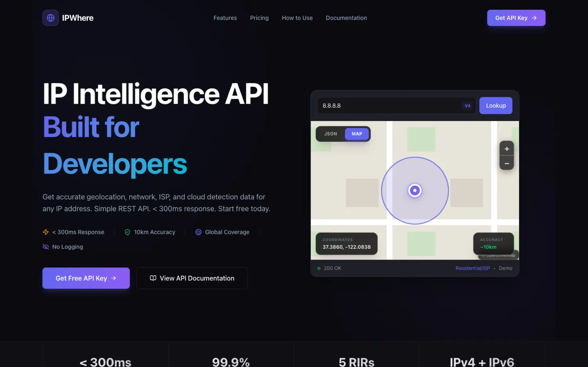
Task: Click the shield icon beside 10km Accuracy
Action: click(x=127, y=232)
